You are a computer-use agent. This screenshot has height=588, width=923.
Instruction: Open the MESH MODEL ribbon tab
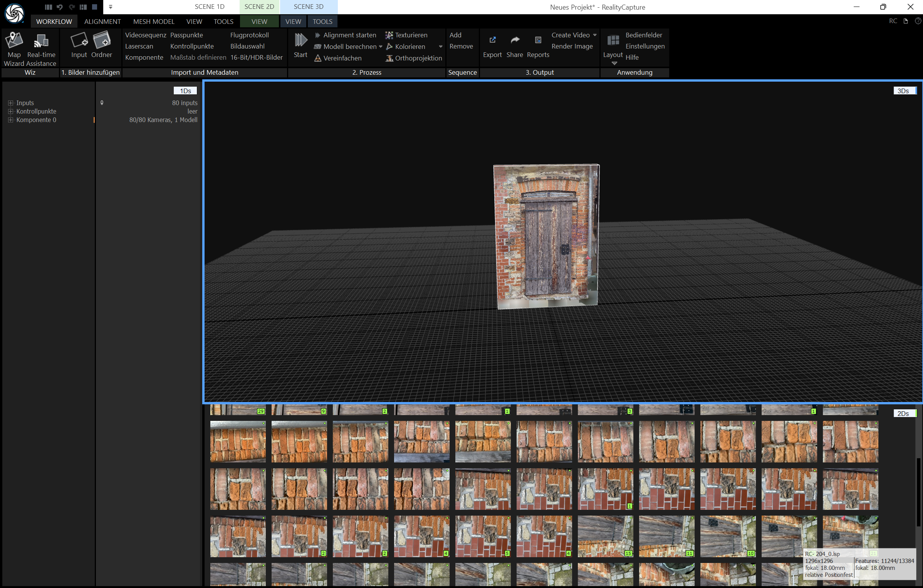(154, 22)
